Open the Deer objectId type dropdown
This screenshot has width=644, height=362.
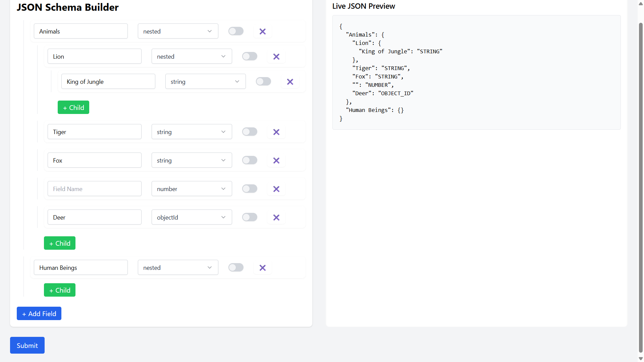tap(192, 217)
